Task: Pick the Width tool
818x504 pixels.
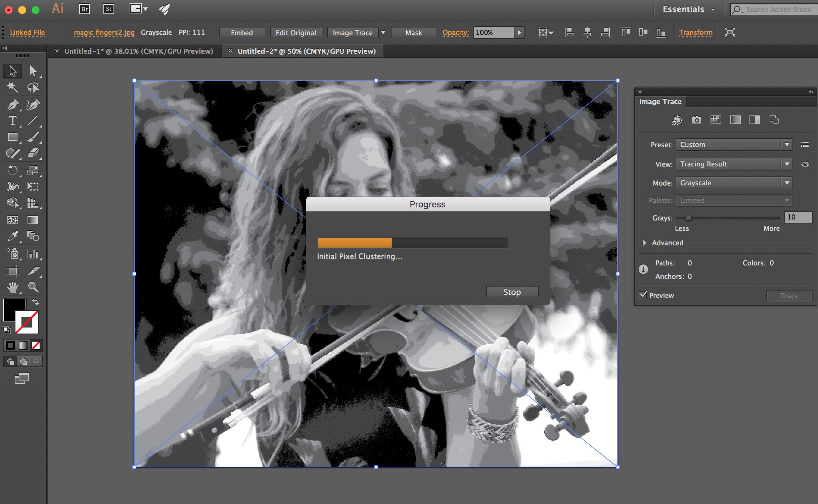Action: (13, 186)
